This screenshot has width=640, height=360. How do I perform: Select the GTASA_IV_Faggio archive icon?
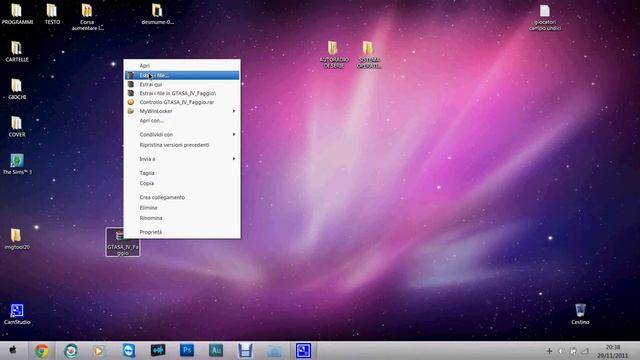point(122,242)
